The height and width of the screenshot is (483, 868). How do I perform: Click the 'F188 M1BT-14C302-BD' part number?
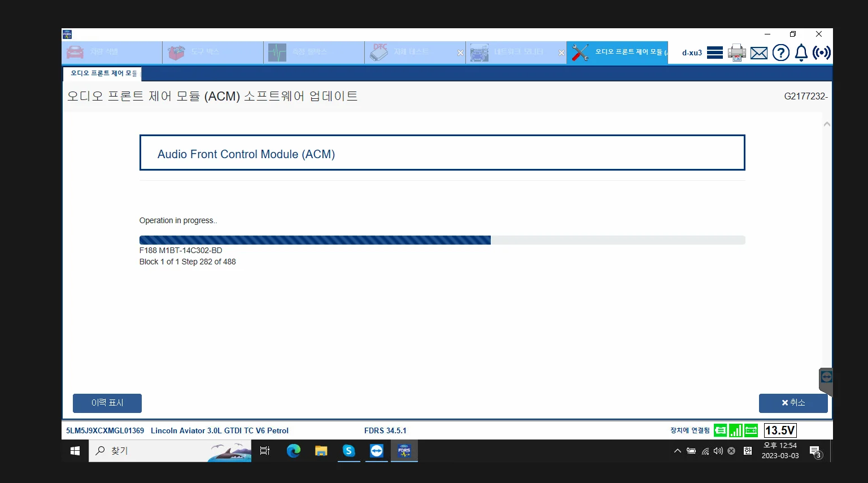pos(181,250)
